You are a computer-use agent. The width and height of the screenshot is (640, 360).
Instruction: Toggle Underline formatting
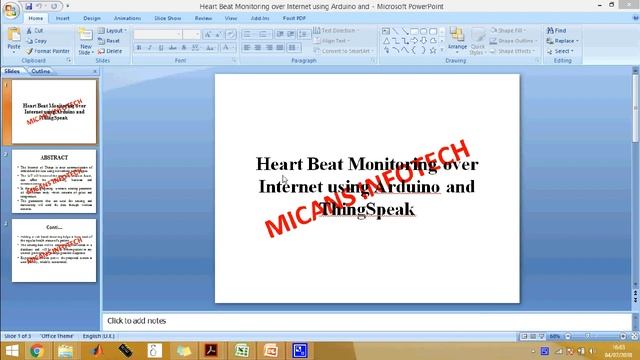tap(161, 48)
